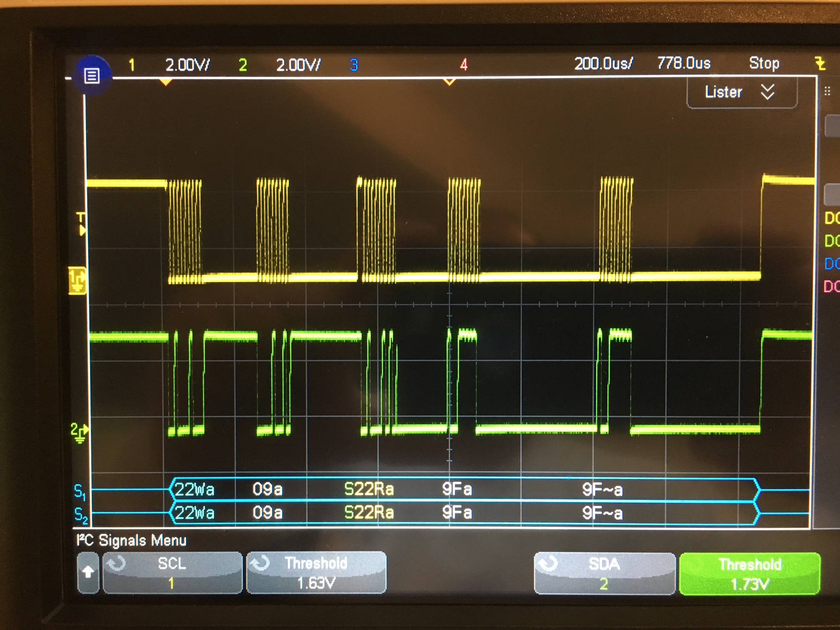The height and width of the screenshot is (630, 840).
Task: Click the S1 decoded 22Wa packet
Action: (x=195, y=489)
